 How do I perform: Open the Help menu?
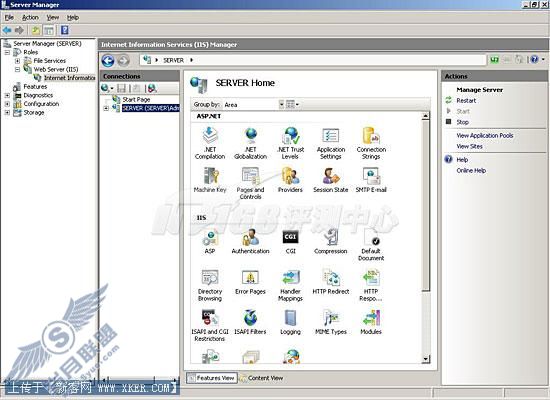click(x=73, y=18)
